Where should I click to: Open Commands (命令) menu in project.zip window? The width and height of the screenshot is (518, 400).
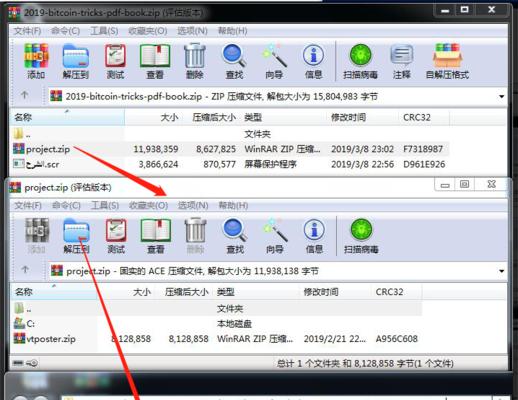(66, 205)
